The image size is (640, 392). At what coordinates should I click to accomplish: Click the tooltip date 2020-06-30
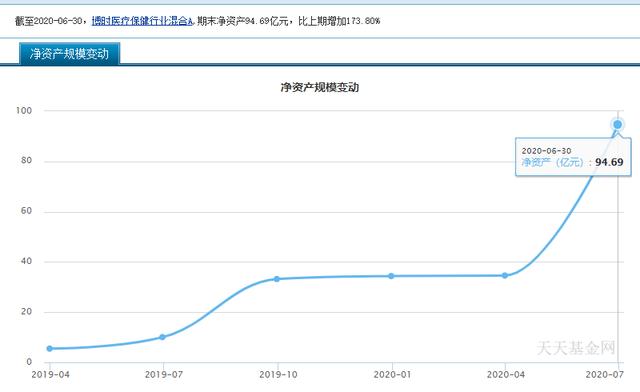tap(546, 151)
